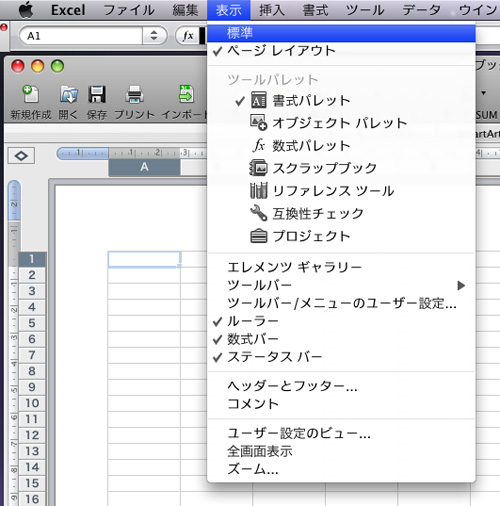Open the Apple menu

26,10
